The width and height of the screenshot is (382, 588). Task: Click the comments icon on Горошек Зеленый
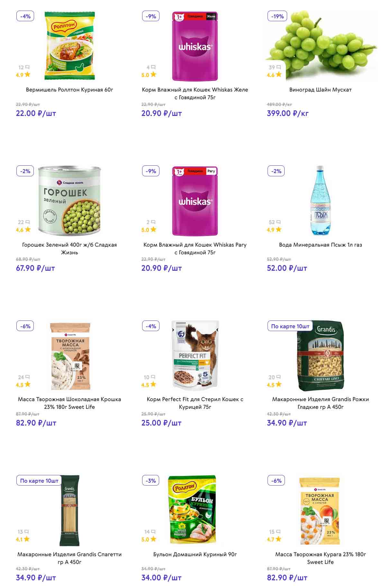point(27,222)
